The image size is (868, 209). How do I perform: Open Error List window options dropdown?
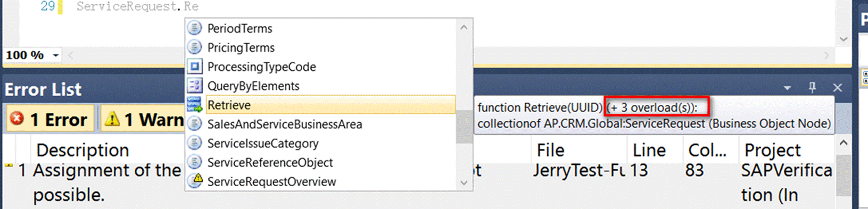pos(787,88)
